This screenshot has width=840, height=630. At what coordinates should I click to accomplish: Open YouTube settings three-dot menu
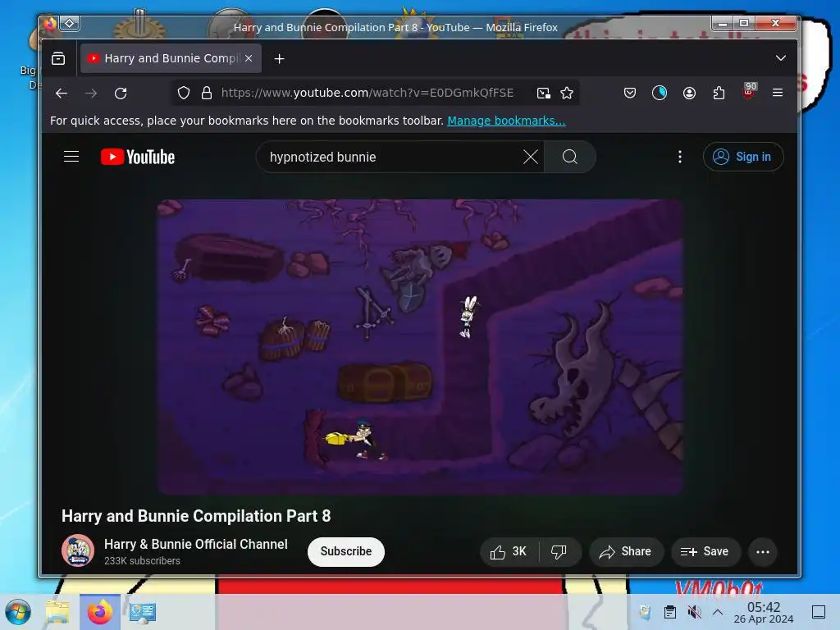[680, 157]
